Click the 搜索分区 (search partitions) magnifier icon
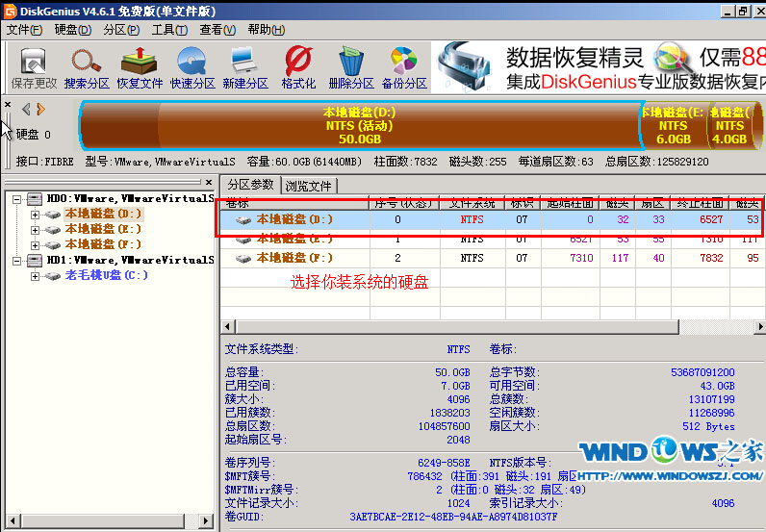The width and height of the screenshot is (766, 532). tap(87, 68)
